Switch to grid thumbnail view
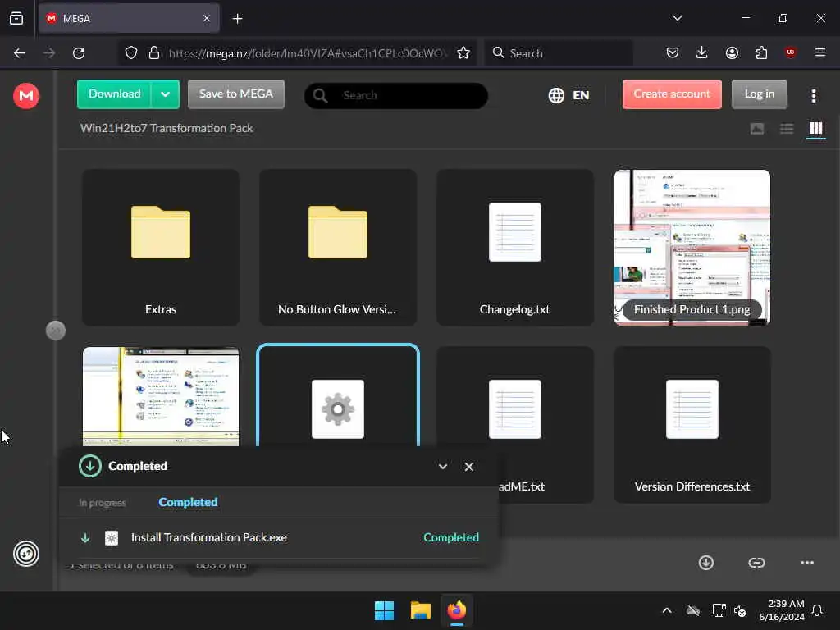 point(815,129)
